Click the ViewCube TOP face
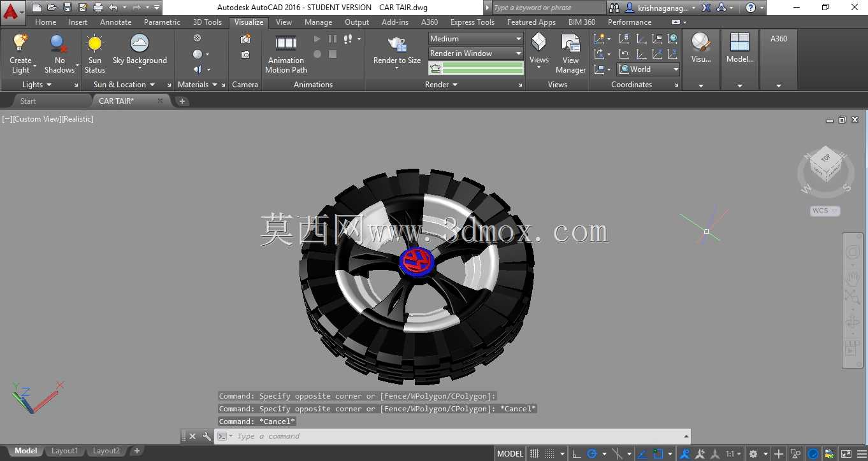The width and height of the screenshot is (868, 461). pos(825,158)
